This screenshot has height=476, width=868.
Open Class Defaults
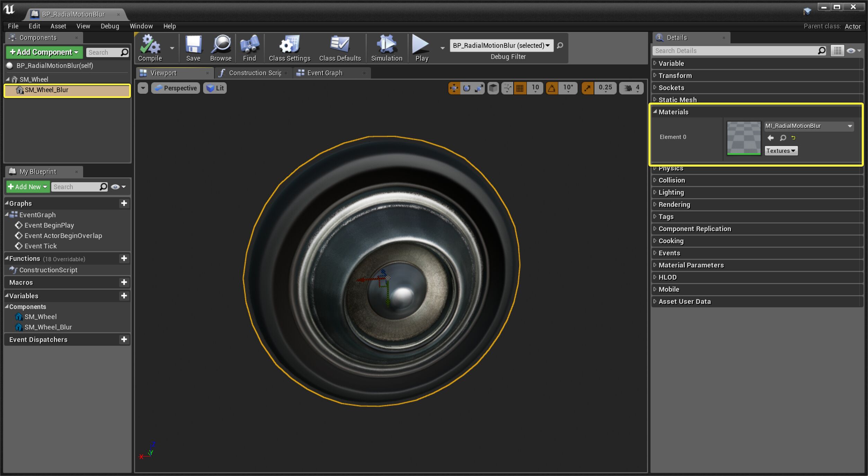click(x=340, y=48)
